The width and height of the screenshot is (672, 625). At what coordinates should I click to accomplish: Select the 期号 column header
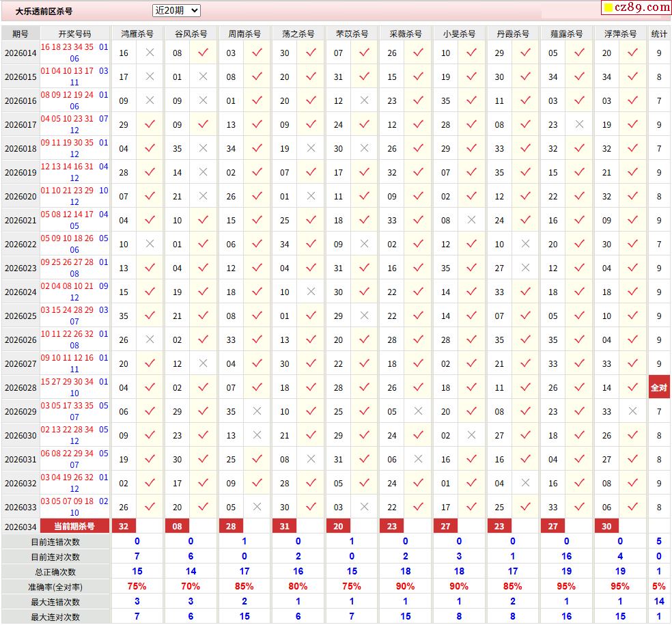pos(20,33)
